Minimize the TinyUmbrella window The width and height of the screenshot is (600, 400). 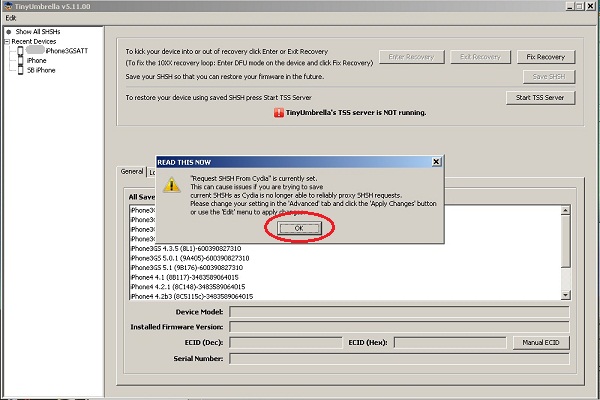[x=570, y=6]
